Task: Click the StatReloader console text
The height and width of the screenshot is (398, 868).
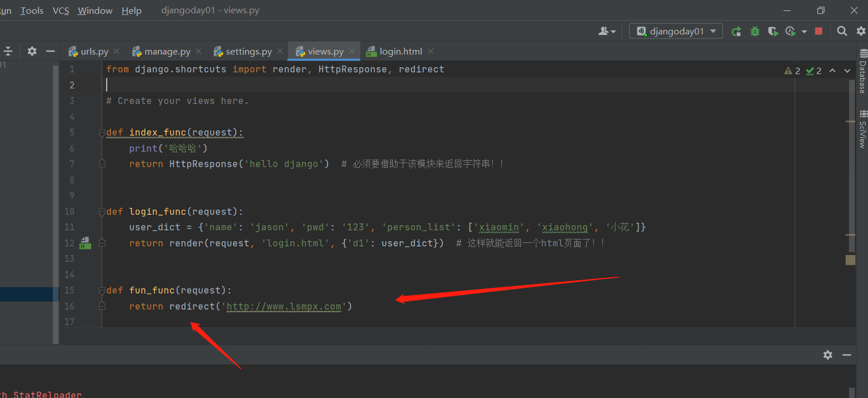Action: 47,395
